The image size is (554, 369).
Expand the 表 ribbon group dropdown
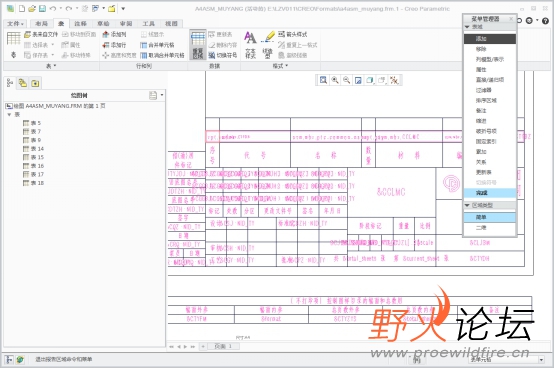tap(51, 66)
